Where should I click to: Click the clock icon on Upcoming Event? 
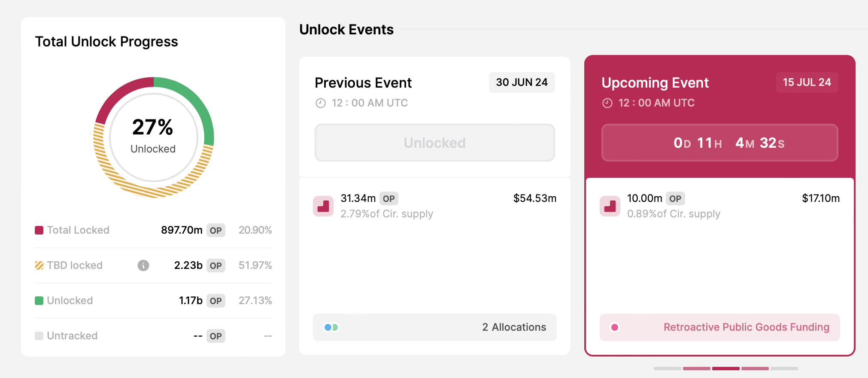click(607, 103)
